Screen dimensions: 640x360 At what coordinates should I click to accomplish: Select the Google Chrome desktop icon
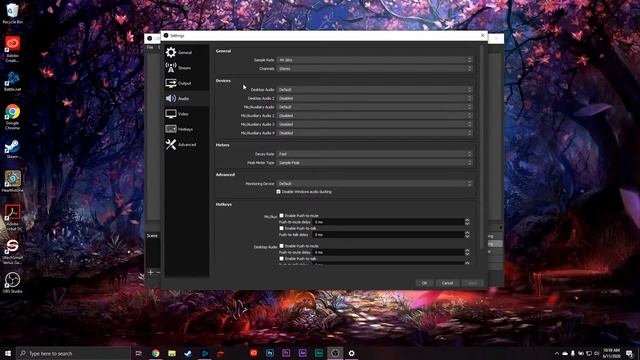pyautogui.click(x=13, y=117)
